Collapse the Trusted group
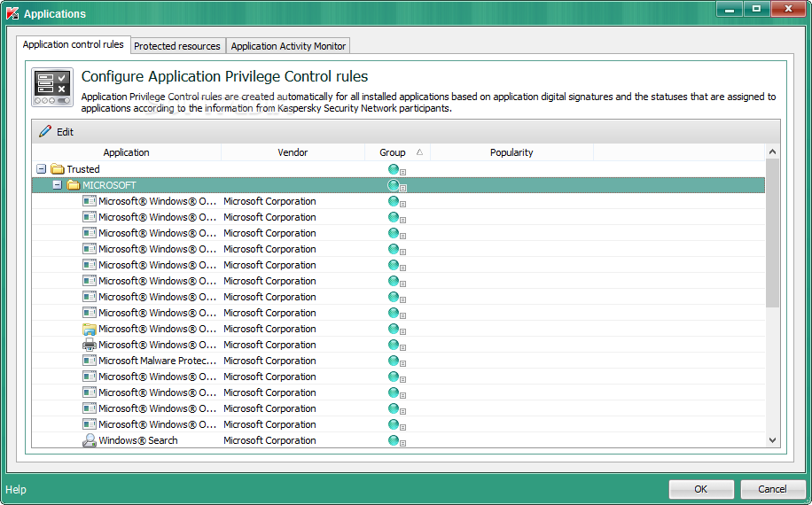812x505 pixels. [42, 169]
